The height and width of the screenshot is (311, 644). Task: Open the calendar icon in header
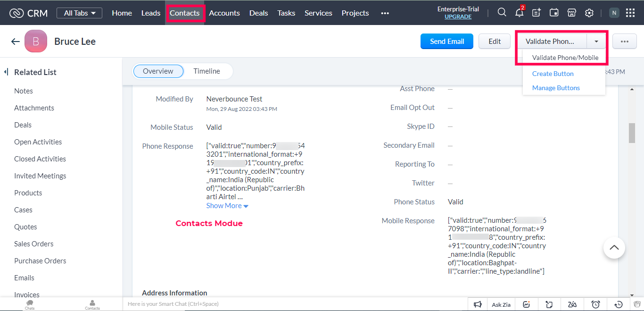pos(554,13)
